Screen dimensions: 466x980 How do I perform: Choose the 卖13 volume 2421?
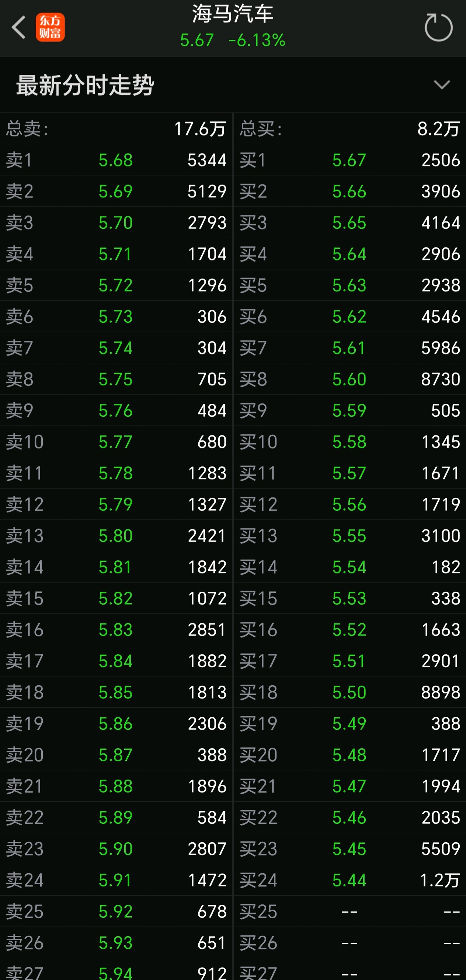click(207, 536)
